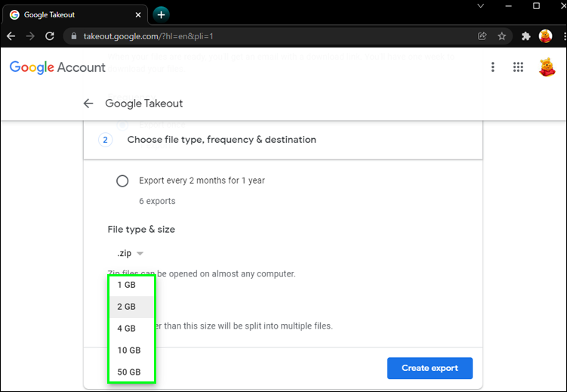The width and height of the screenshot is (567, 392).
Task: Open the Chrome extensions puzzle icon
Action: [x=526, y=36]
